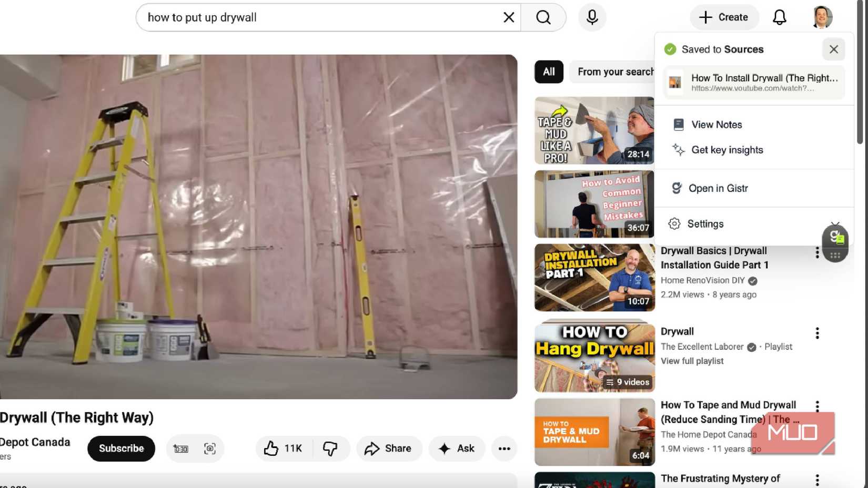Click the Create button
868x488 pixels.
pyautogui.click(x=724, y=17)
